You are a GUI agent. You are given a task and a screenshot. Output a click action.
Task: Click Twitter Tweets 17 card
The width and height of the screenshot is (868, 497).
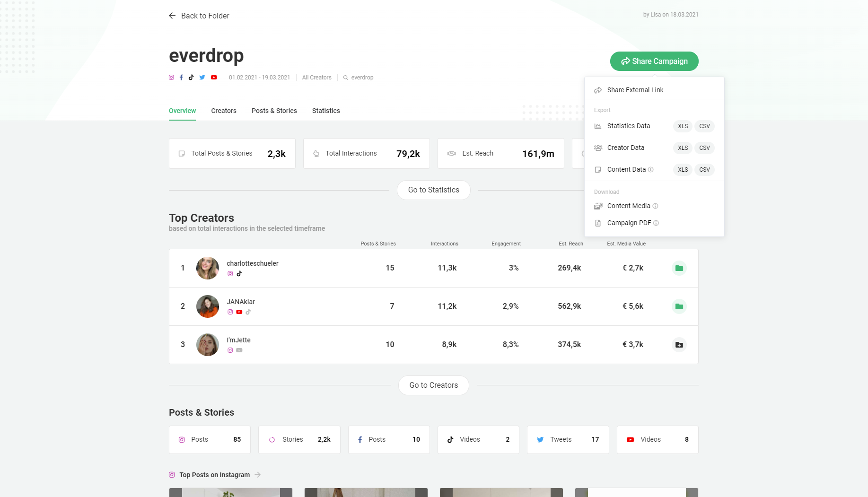pos(568,440)
